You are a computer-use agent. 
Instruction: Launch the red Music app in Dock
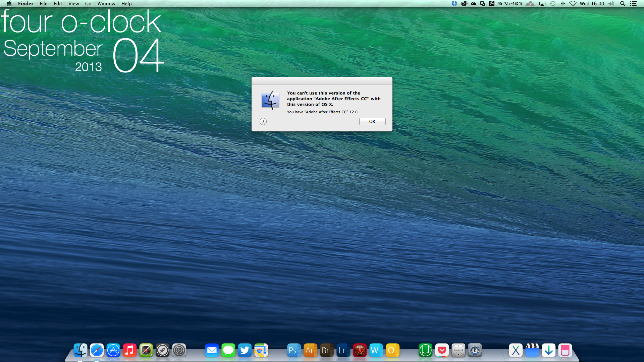coord(130,350)
